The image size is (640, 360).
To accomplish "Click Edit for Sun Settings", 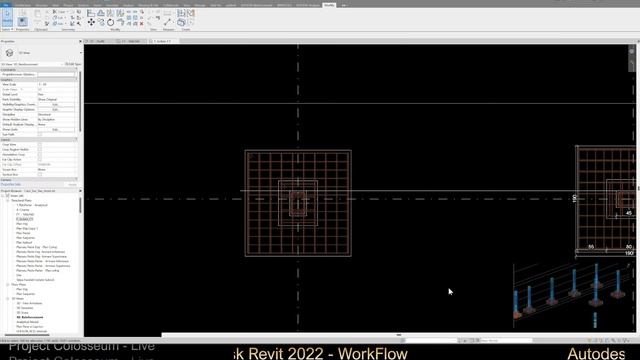I will 56,129.
